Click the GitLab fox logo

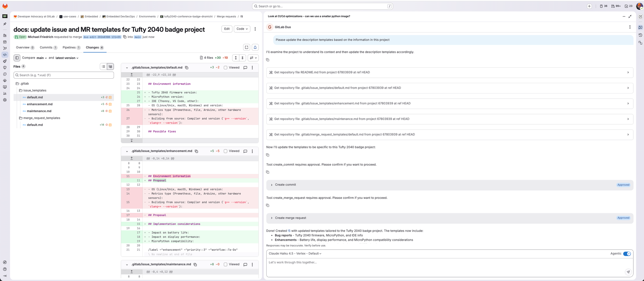5,6
